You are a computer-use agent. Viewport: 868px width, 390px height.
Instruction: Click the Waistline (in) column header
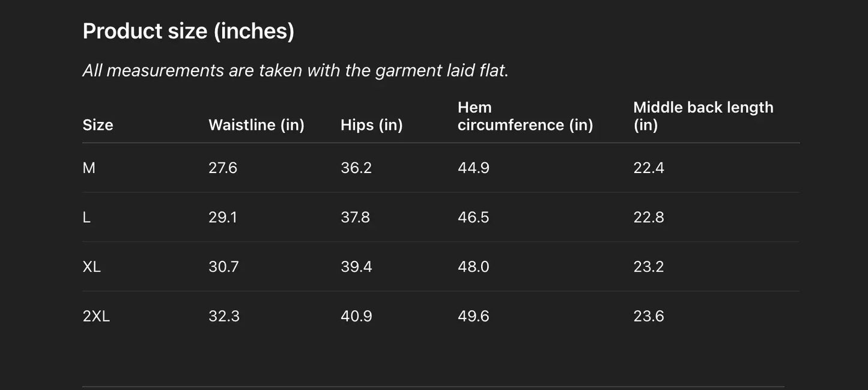(x=256, y=124)
